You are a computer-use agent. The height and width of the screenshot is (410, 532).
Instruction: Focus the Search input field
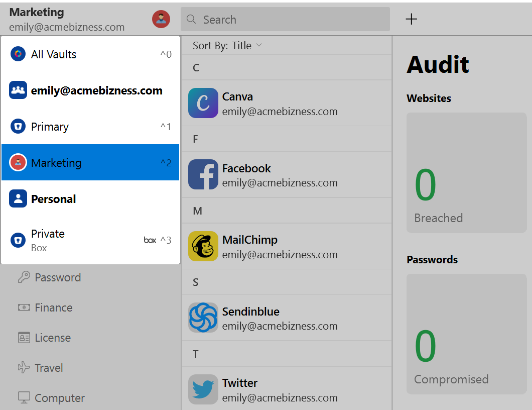coord(285,20)
